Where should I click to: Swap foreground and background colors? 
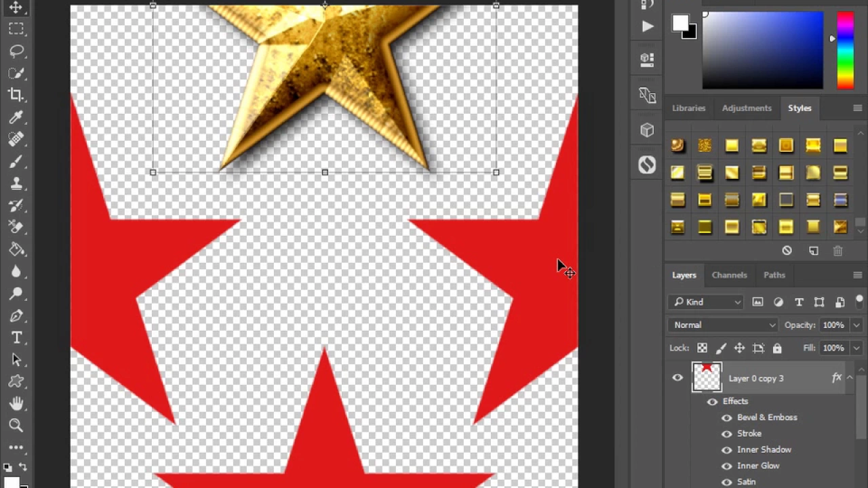(x=23, y=467)
